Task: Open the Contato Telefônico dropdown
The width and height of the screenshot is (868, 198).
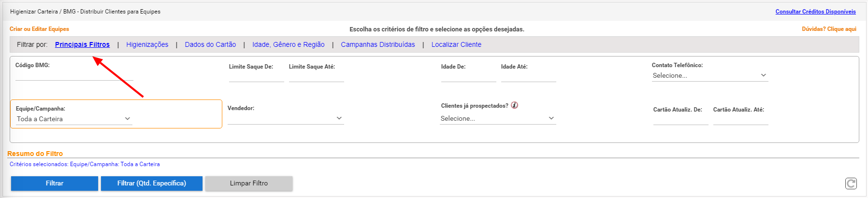Action: (710, 75)
